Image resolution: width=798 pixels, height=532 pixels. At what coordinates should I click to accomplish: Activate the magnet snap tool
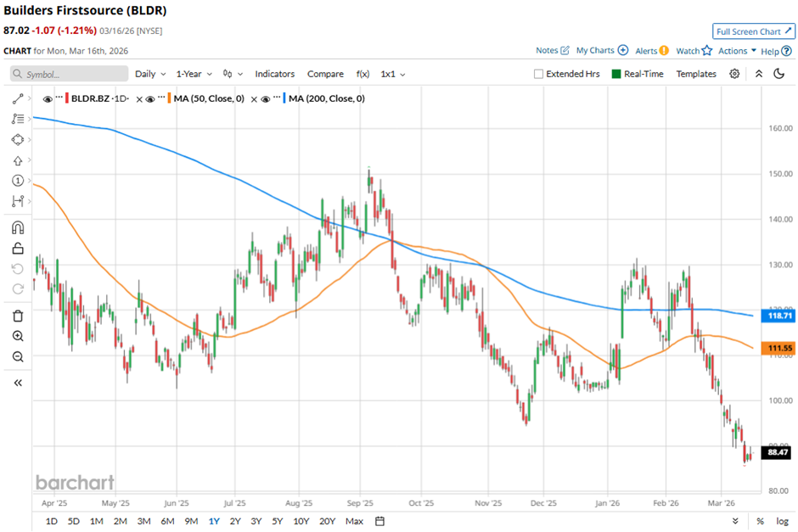[x=17, y=227]
